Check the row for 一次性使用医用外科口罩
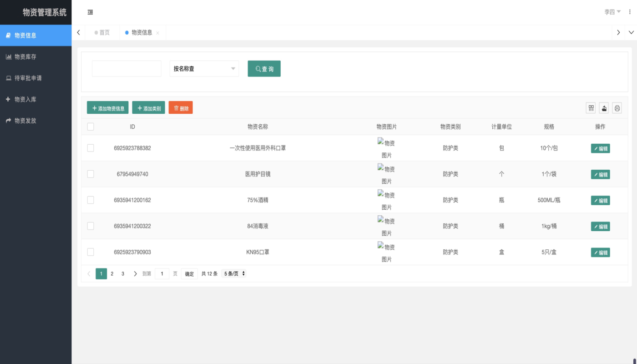 point(91,148)
